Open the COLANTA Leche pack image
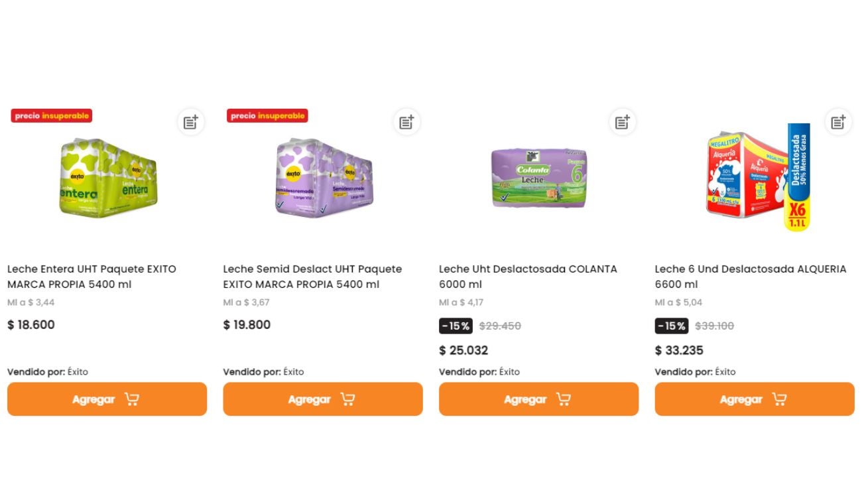This screenshot has height=504, width=862. pos(539,177)
